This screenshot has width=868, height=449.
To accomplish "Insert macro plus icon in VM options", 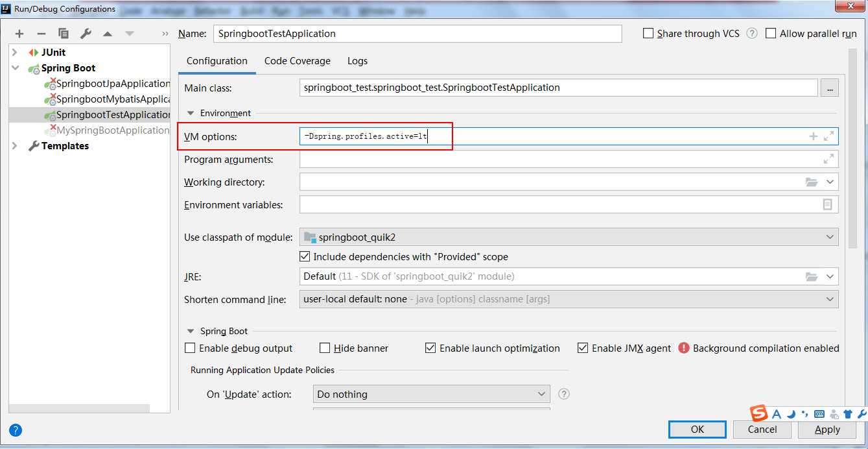I will 813,136.
